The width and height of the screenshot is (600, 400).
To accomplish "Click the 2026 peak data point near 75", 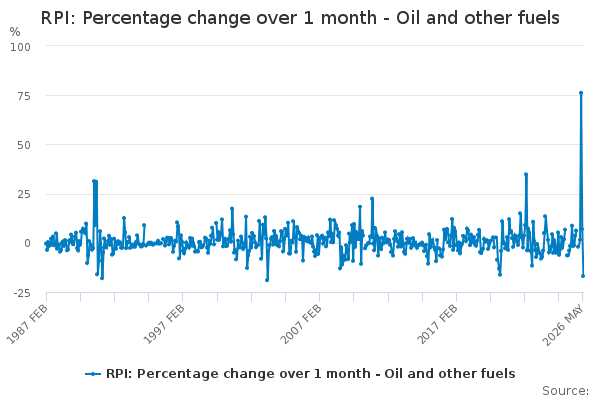I will coord(581,93).
